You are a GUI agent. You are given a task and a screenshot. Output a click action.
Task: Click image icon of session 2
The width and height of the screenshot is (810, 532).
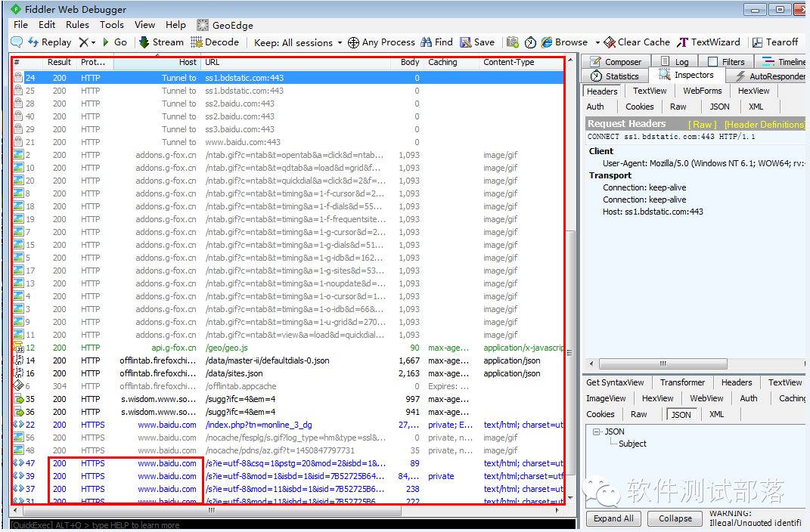coord(18,155)
